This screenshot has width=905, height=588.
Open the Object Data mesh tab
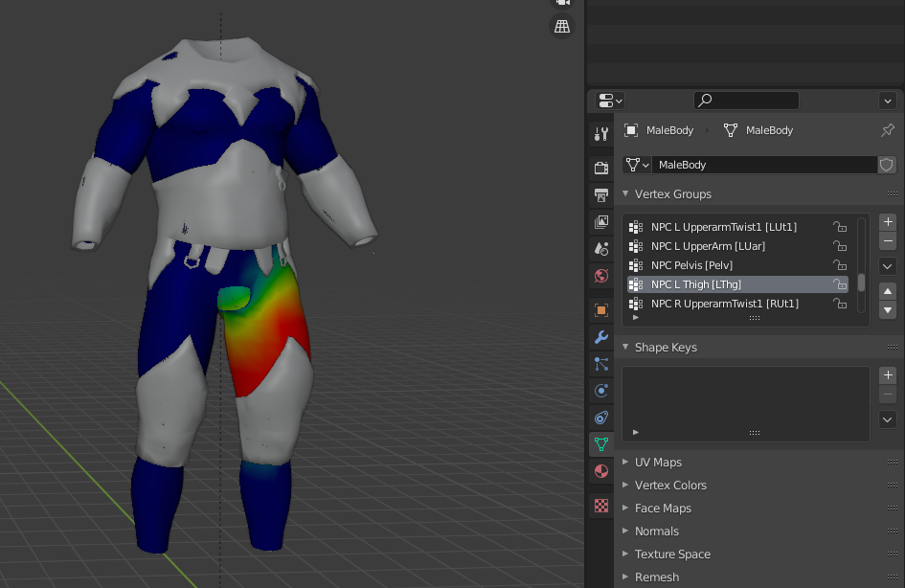(600, 444)
